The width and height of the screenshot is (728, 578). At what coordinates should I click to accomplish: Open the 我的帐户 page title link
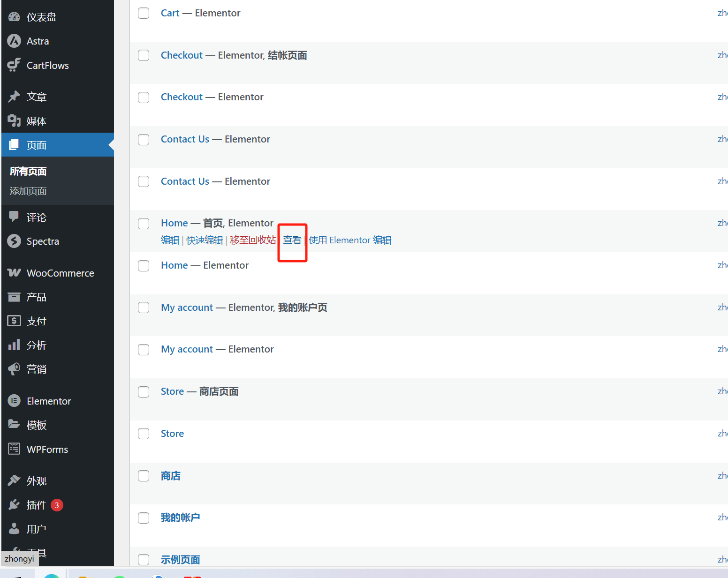click(180, 518)
